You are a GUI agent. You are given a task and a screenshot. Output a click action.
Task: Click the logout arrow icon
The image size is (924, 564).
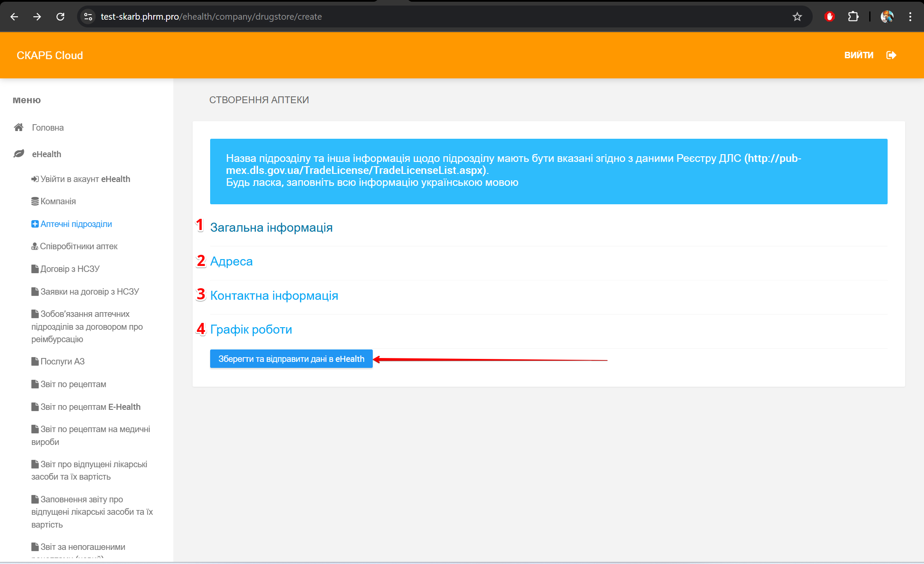891,55
